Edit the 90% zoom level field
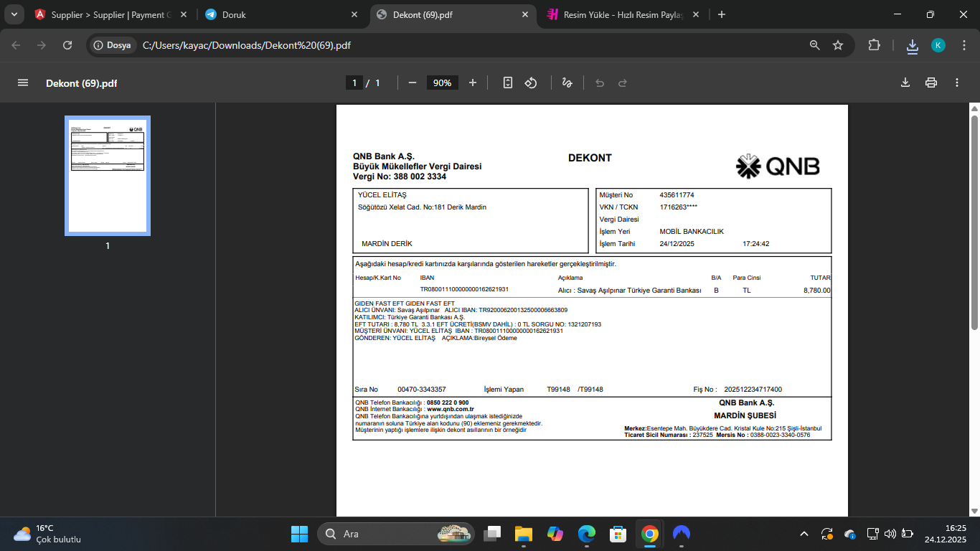This screenshot has width=980, height=551. (443, 83)
